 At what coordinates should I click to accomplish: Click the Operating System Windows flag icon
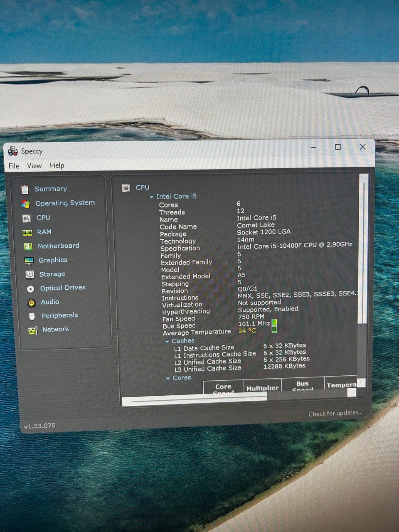tap(26, 204)
